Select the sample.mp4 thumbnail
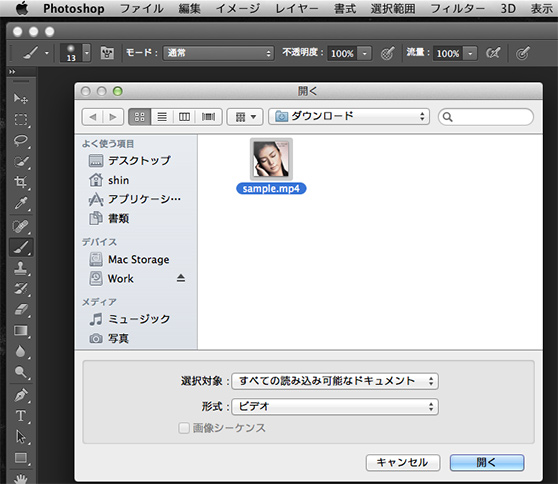The width and height of the screenshot is (558, 484). [271, 159]
